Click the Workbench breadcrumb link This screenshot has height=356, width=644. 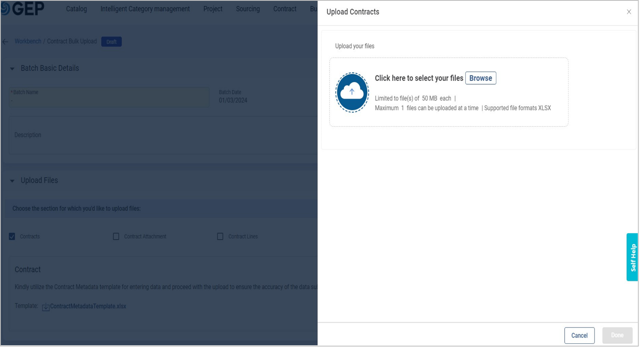[x=28, y=42]
